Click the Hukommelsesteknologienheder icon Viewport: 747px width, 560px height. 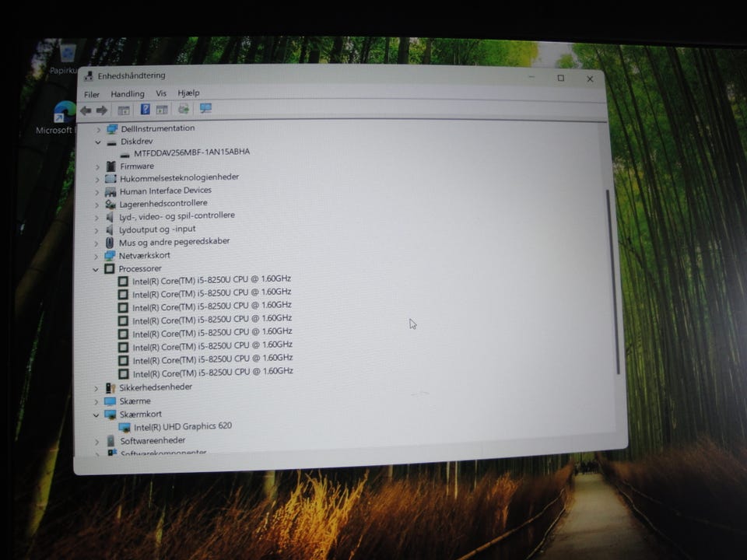point(110,179)
